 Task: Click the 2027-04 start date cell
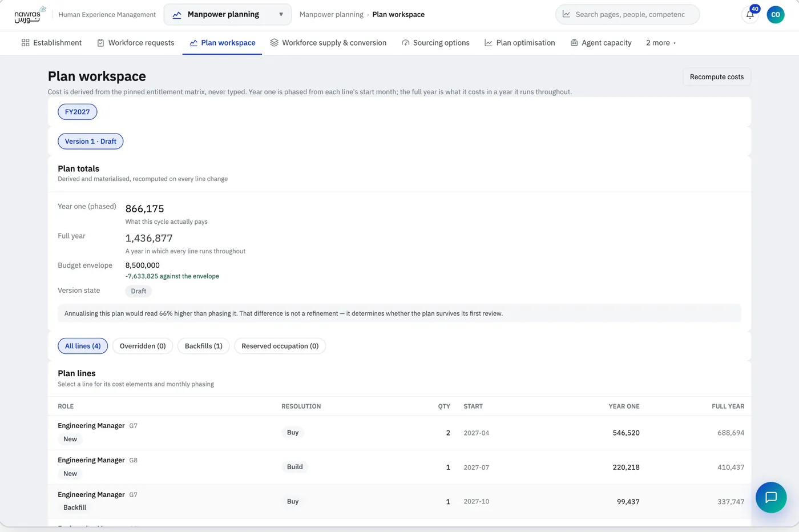pos(477,433)
